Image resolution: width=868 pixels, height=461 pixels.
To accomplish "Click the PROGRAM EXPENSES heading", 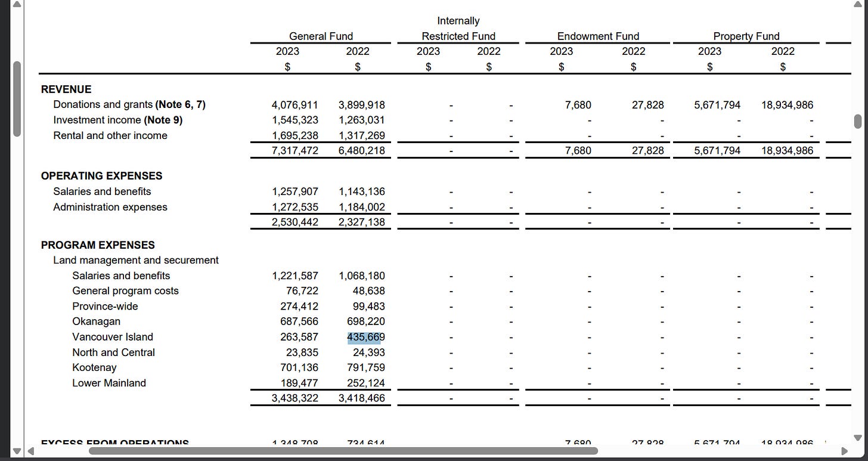I will point(98,245).
